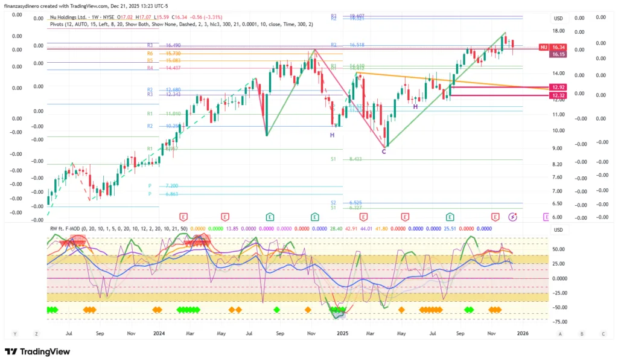This screenshot has height=364, width=618.
Task: Click the Y label at bottom left
Action: pyautogui.click(x=14, y=333)
